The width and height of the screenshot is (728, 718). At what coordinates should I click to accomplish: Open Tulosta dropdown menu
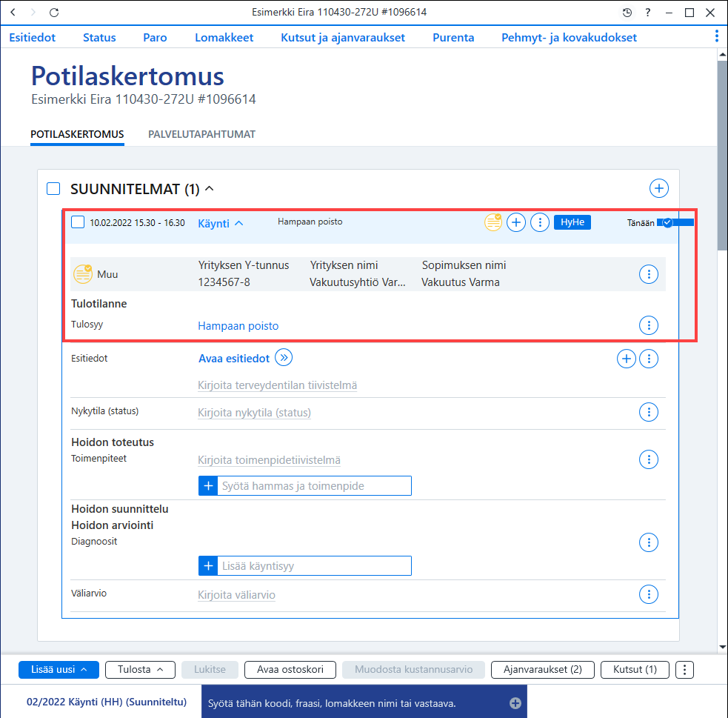140,670
